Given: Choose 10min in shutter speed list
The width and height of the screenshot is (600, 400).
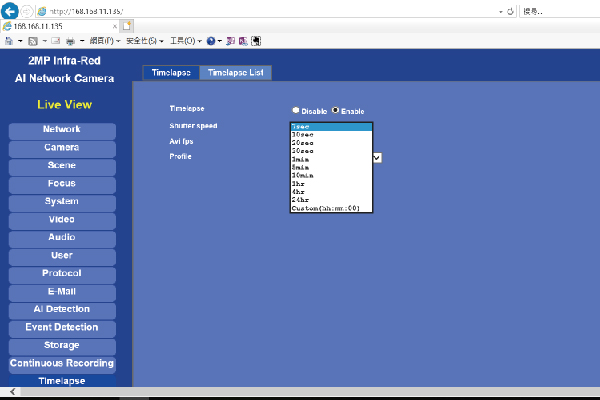Looking at the screenshot, I should [x=331, y=175].
